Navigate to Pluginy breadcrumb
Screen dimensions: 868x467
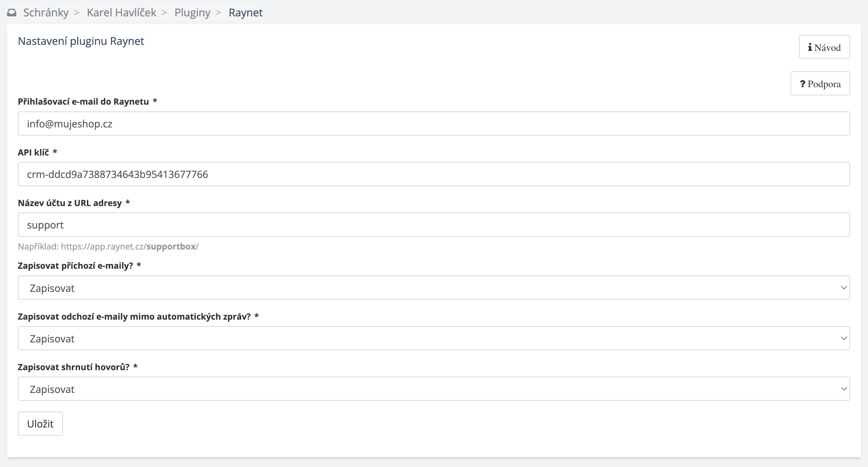tap(192, 13)
